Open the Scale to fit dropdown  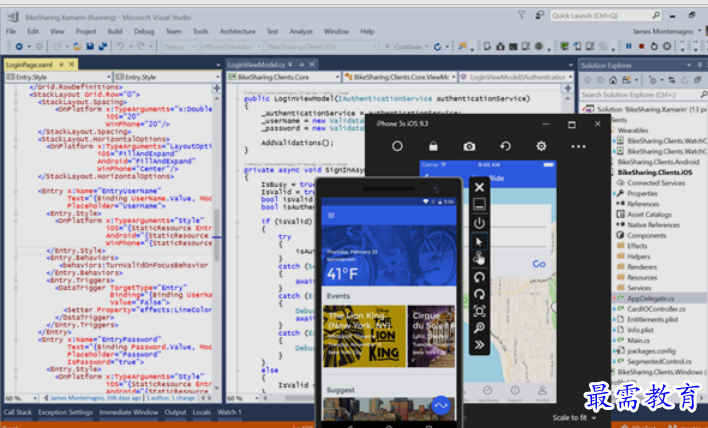point(575,418)
